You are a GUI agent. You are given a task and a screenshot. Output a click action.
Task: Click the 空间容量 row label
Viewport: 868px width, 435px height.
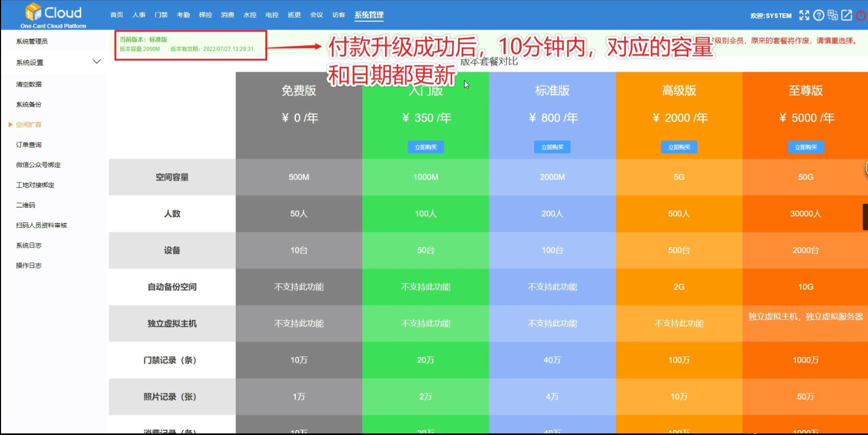pos(172,177)
